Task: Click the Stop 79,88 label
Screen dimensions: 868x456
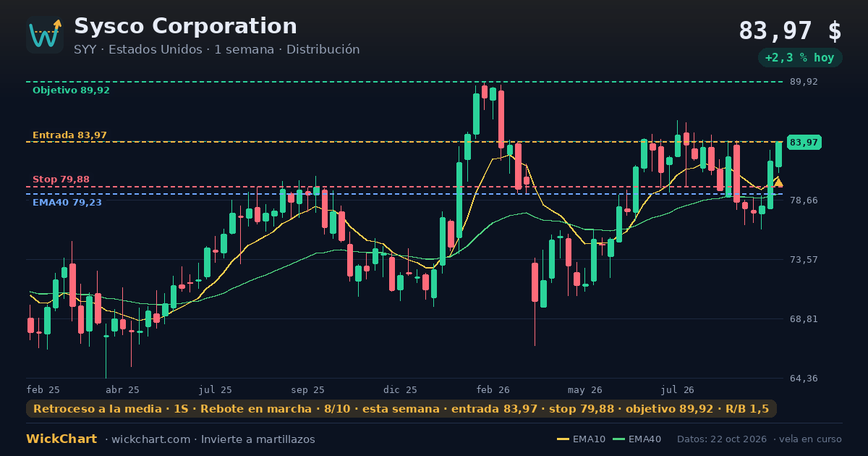Action: 61,180
